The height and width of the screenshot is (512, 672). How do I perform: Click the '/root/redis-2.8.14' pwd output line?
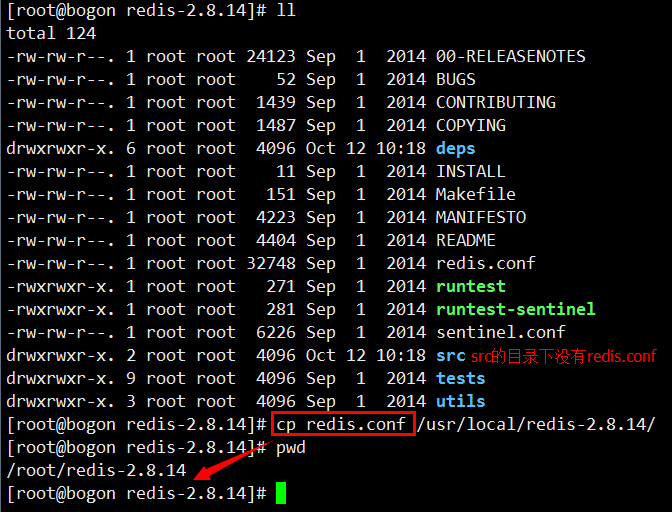[x=96, y=470]
